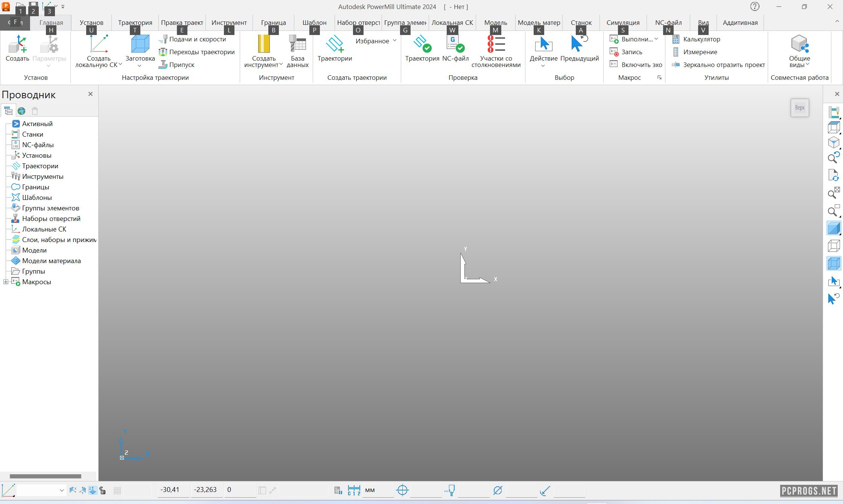Toggle shaded view in right toolbar

(834, 228)
